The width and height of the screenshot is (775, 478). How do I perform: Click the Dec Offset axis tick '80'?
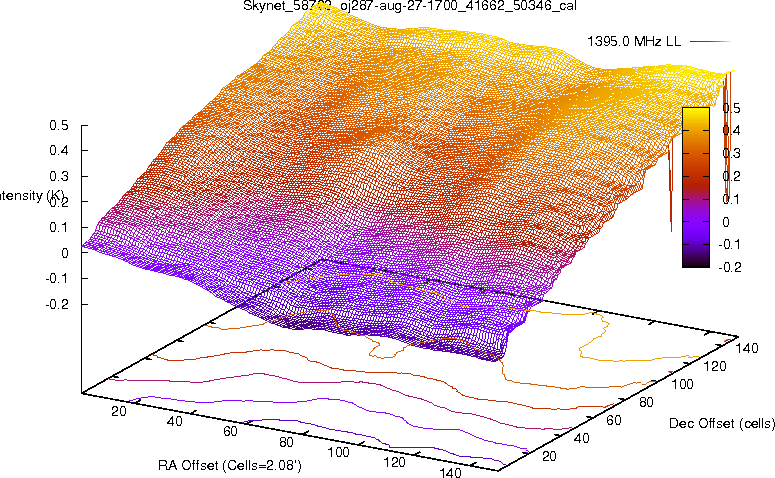point(646,402)
